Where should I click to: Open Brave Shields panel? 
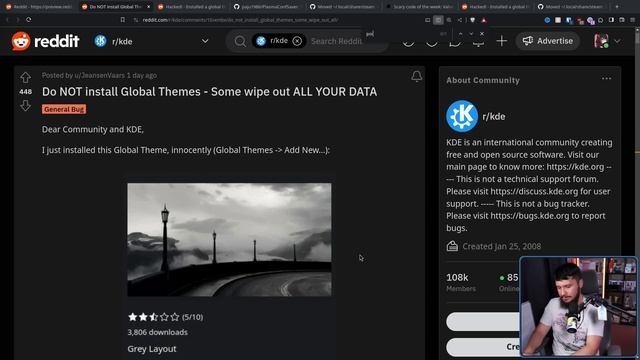[472, 20]
